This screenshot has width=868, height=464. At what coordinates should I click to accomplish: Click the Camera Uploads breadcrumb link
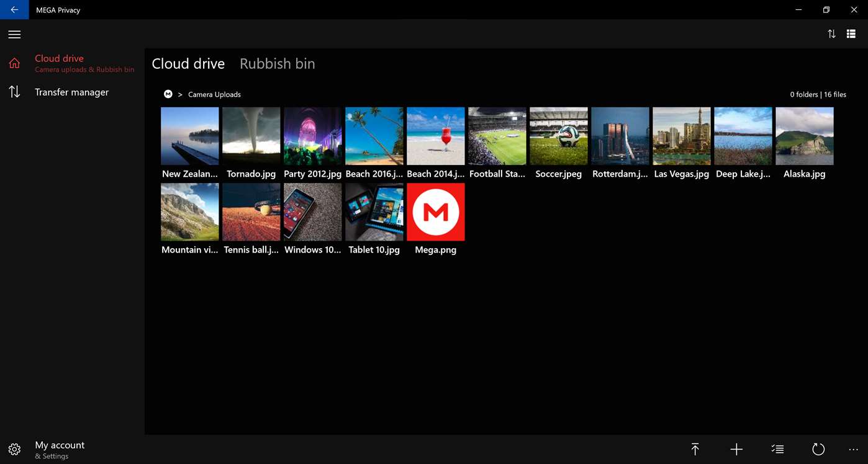point(214,94)
